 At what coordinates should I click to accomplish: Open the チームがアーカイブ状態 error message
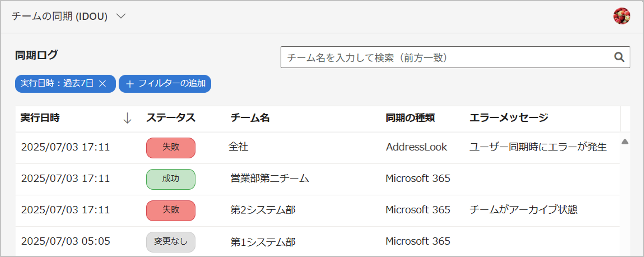tap(523, 210)
